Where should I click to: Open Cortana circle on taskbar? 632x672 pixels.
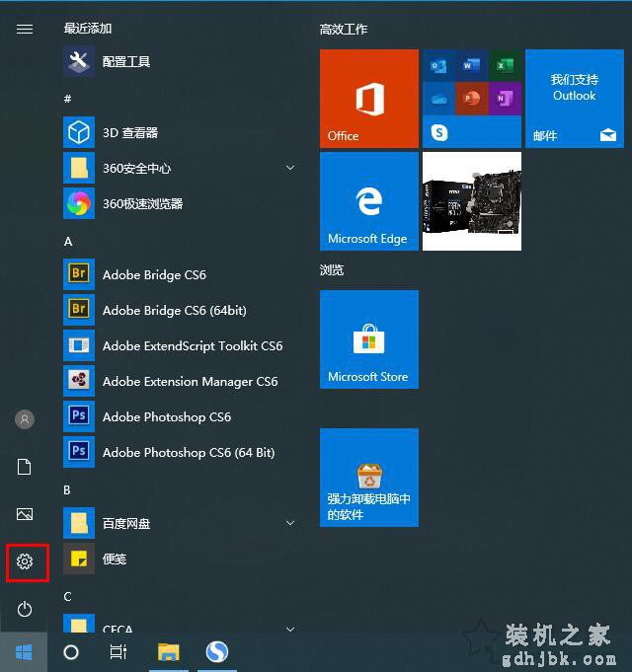pyautogui.click(x=71, y=652)
